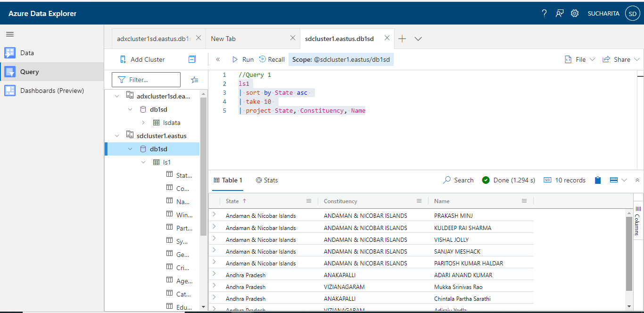Viewport: 644px width, 313px height.
Task: Open the File dropdown menu
Action: 580,59
